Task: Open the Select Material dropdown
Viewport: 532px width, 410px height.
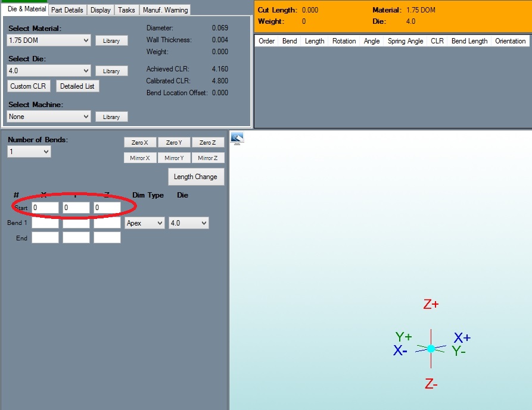Action: pos(49,40)
